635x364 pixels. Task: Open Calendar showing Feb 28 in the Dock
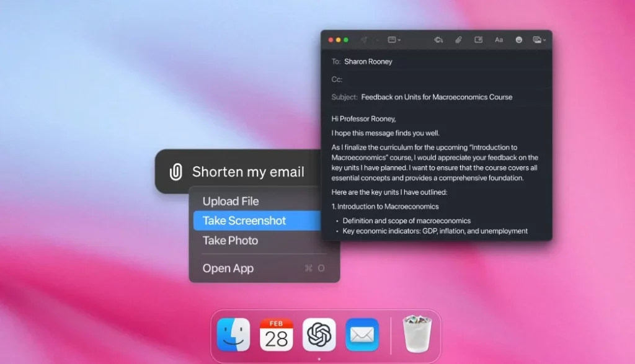[277, 335]
